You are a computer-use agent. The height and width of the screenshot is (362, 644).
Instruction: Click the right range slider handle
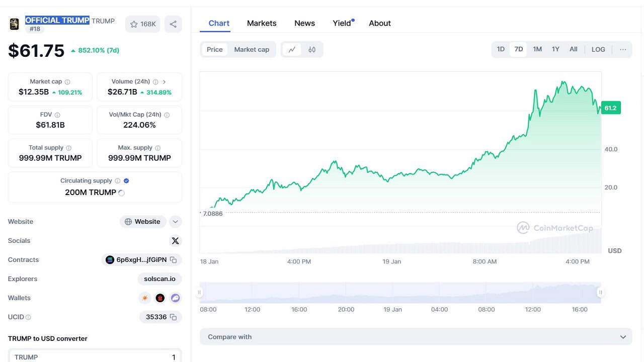(x=600, y=292)
